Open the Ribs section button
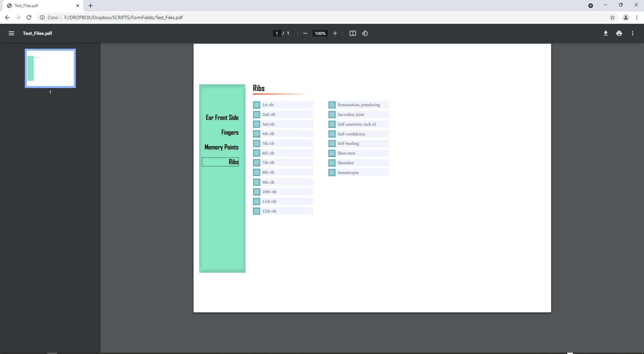This screenshot has height=354, width=644. point(220,162)
